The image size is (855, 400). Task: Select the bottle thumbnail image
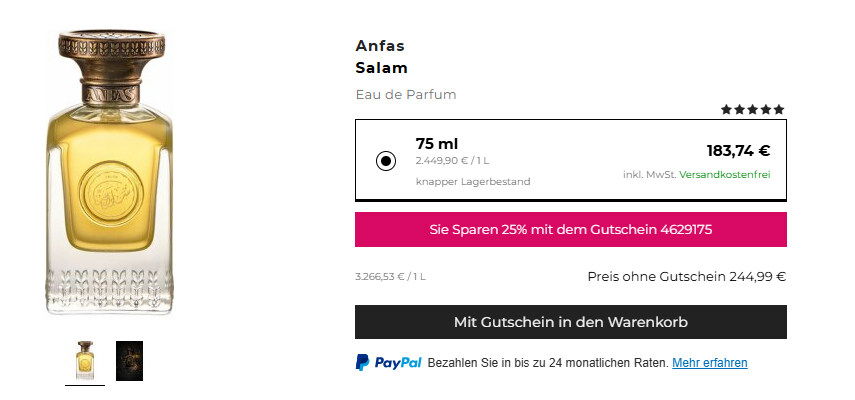tap(85, 360)
